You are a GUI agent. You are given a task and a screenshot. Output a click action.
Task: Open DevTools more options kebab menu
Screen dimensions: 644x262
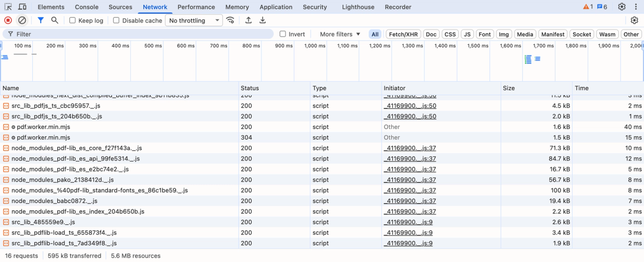(636, 7)
